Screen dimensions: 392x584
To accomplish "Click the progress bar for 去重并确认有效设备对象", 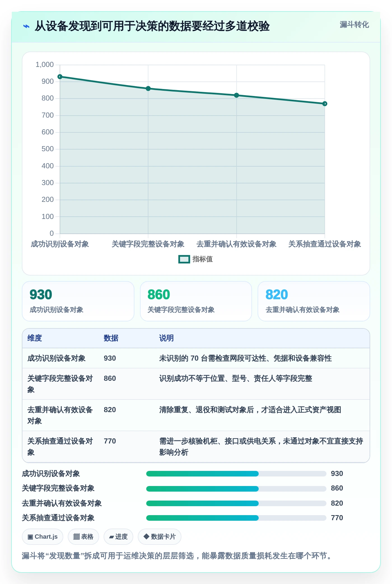I will (236, 503).
